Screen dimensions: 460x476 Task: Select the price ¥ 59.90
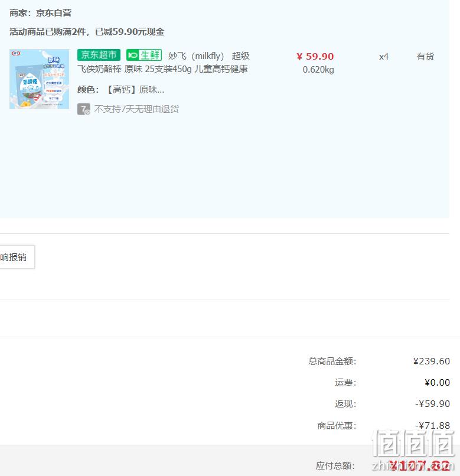pyautogui.click(x=315, y=56)
